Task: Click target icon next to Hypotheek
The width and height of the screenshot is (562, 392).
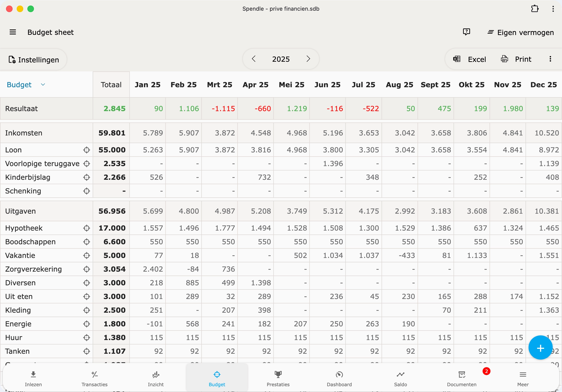Action: (86, 228)
